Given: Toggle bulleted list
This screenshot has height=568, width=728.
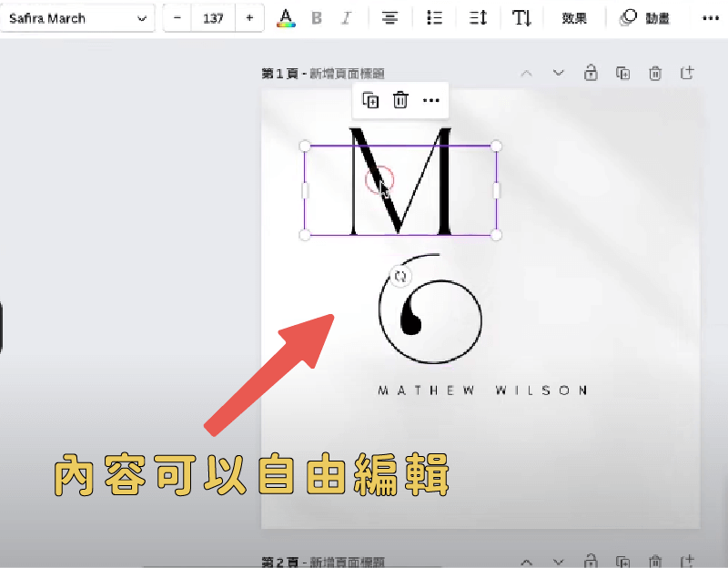Looking at the screenshot, I should point(435,18).
